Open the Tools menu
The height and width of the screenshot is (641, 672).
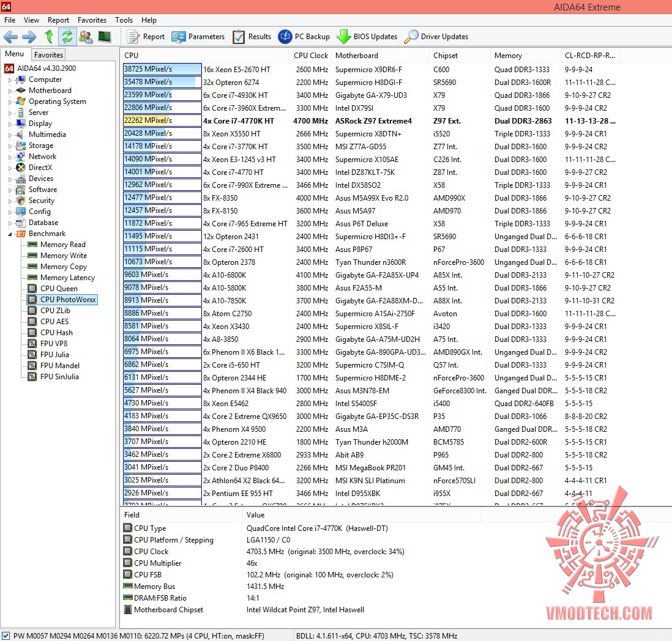point(124,20)
